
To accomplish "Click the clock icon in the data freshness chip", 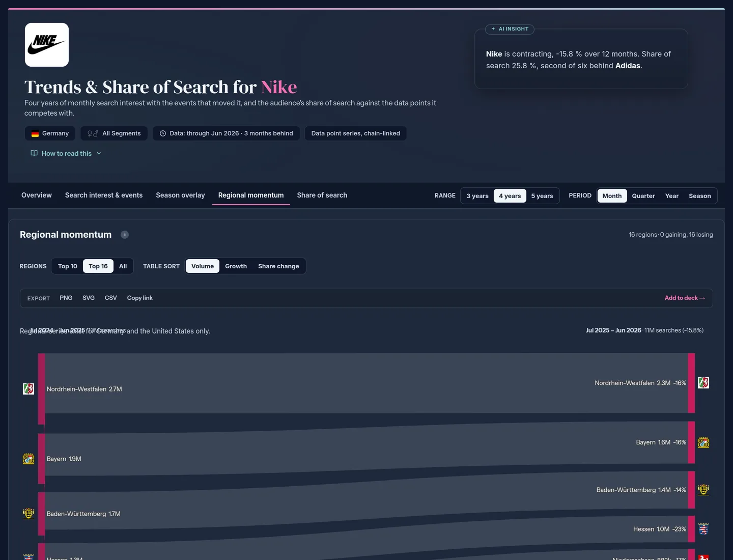I will [x=163, y=133].
